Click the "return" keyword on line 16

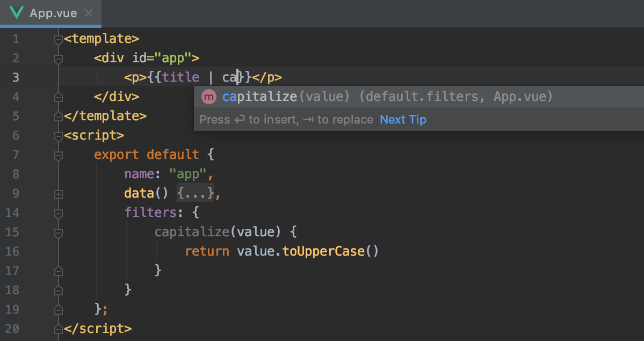207,251
